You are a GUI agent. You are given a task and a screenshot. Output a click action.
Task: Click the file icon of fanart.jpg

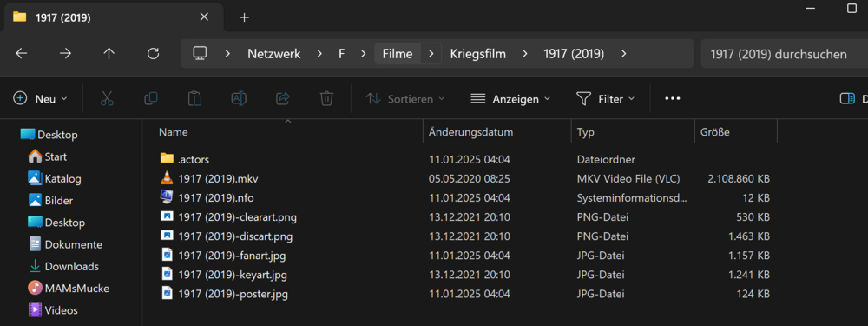click(167, 256)
